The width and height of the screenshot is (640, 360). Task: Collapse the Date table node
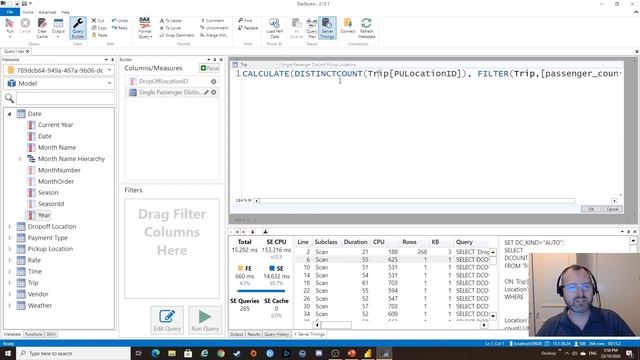tap(9, 114)
